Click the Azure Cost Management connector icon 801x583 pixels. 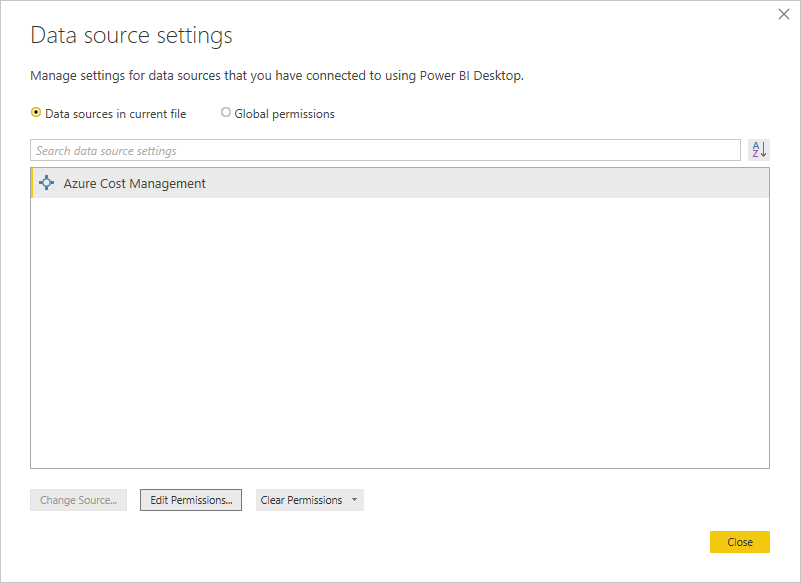[46, 183]
